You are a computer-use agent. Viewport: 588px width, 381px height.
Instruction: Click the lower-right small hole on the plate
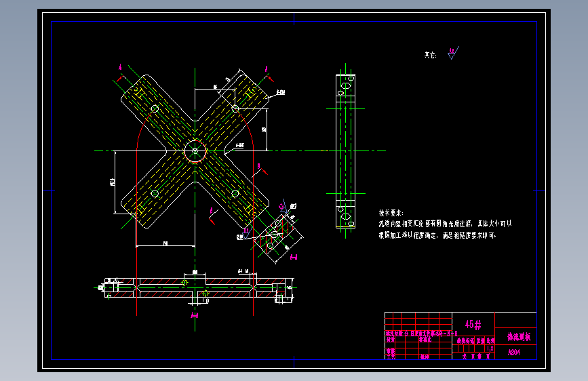235,193
